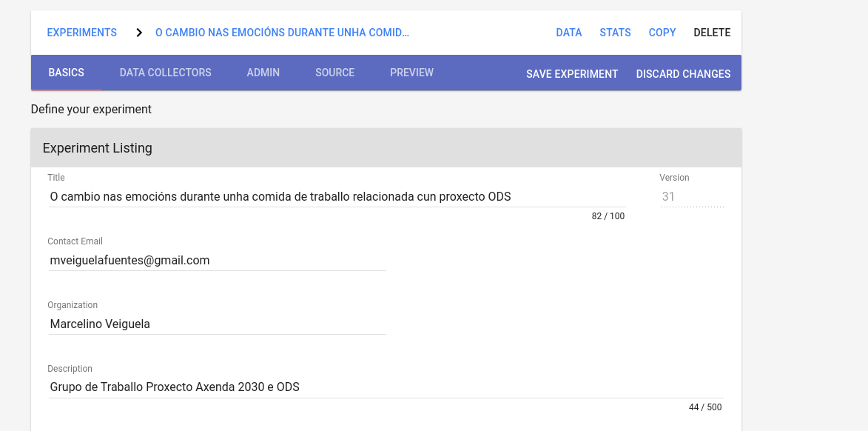View experiment Stats
868x431 pixels.
pos(615,33)
